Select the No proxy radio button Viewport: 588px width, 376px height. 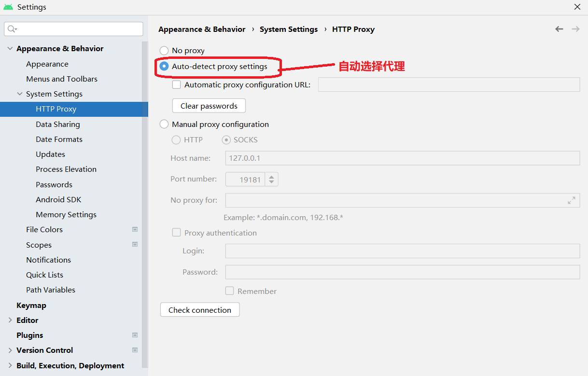pos(164,51)
